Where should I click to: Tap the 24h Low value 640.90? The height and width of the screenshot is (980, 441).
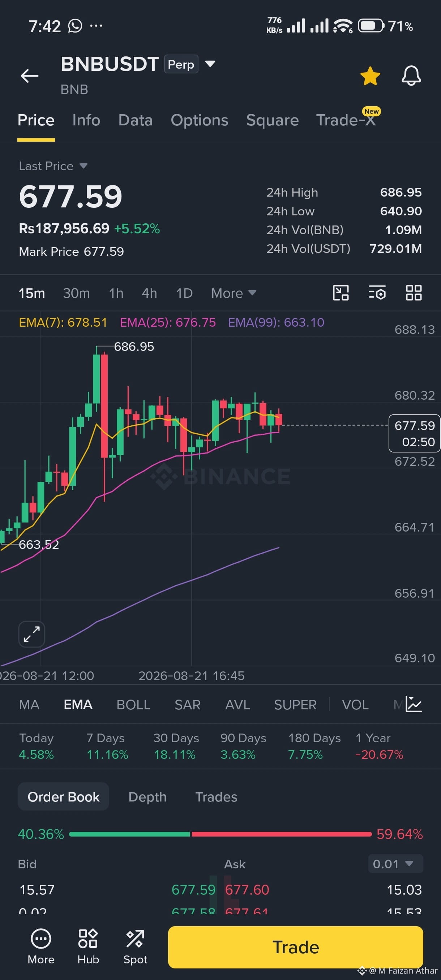tap(401, 211)
